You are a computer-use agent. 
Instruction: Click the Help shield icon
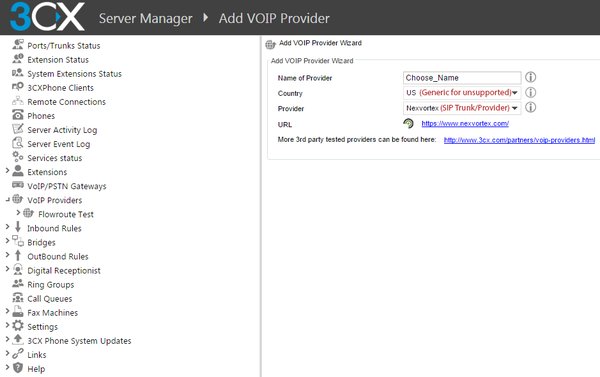pyautogui.click(x=18, y=368)
